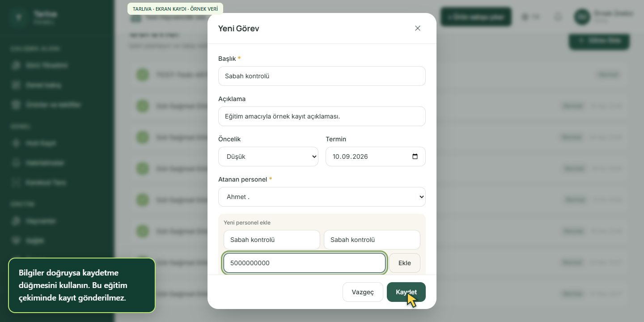Add new personnel with Ekle
Viewport: 644px width, 322px height.
(x=405, y=263)
